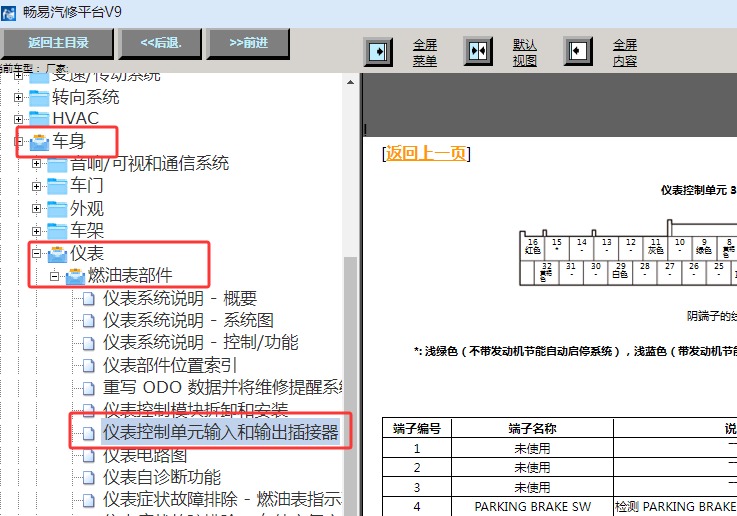Viewport: 737px width, 516px height.
Task: Collapse the 车身 tree node
Action: [18, 141]
